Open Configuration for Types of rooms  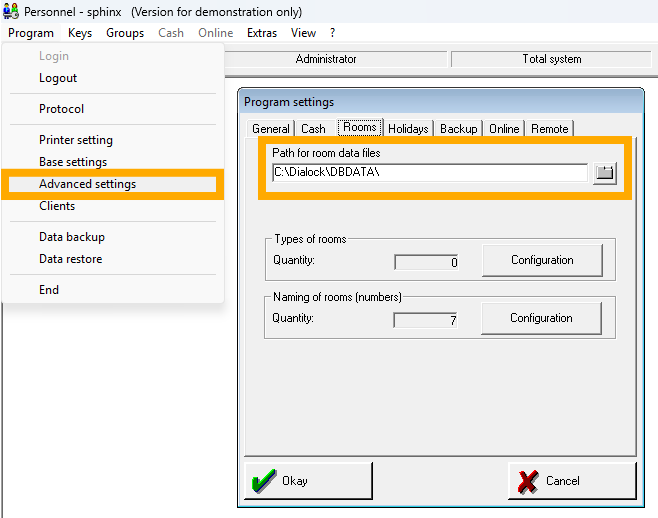(x=542, y=260)
